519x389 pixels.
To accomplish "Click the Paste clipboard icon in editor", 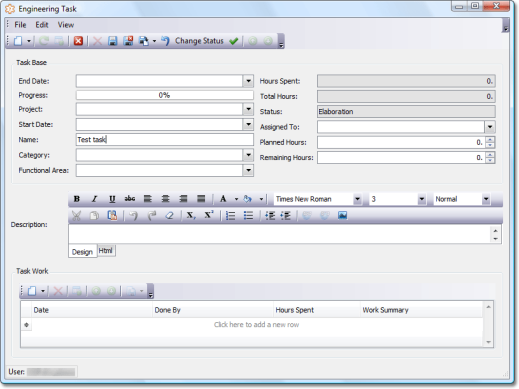I will pos(112,216).
